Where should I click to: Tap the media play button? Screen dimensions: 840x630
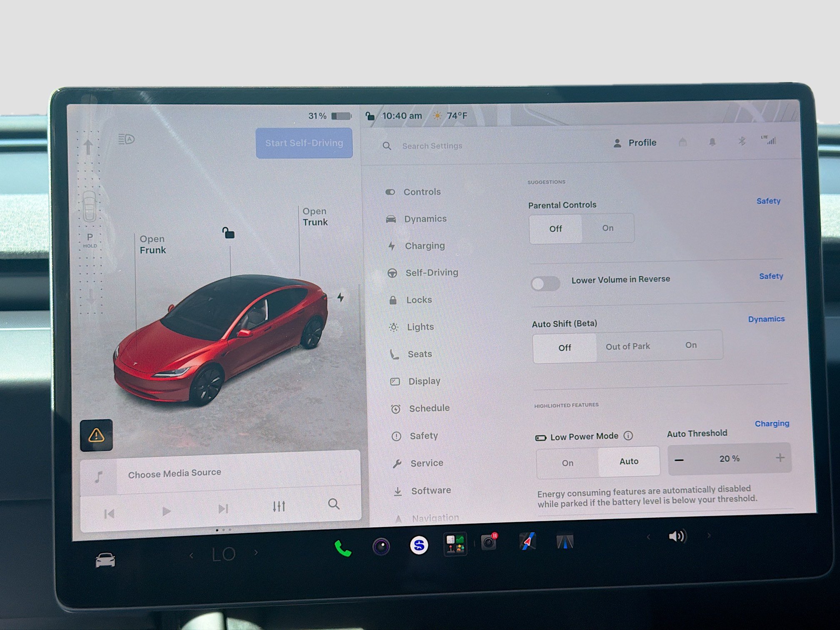pyautogui.click(x=166, y=511)
